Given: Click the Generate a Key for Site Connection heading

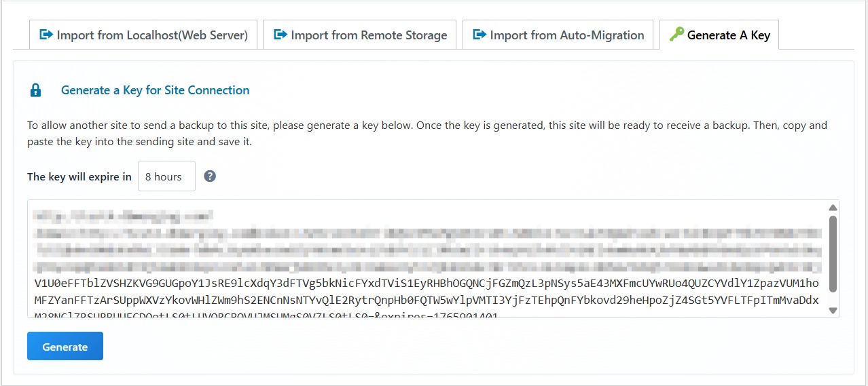Looking at the screenshot, I should click(x=155, y=90).
